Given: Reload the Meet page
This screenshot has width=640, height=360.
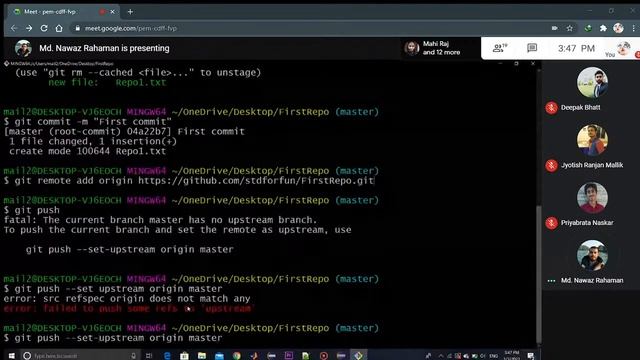Looking at the screenshot, I should (x=44, y=28).
